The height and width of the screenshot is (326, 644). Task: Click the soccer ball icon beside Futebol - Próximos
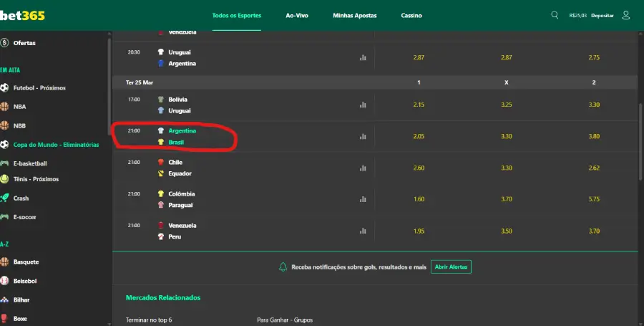tap(4, 87)
